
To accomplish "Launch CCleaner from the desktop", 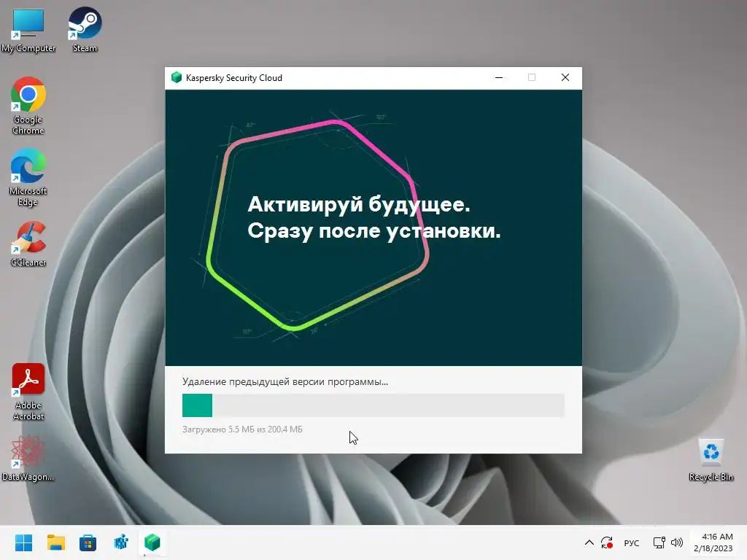I will tap(28, 244).
